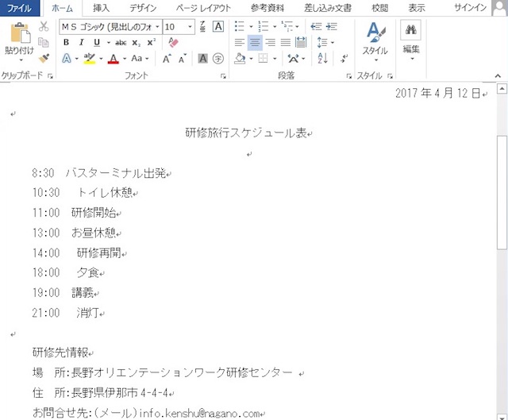Increase font size with grow A icon
The image size is (508, 420).
point(167,59)
